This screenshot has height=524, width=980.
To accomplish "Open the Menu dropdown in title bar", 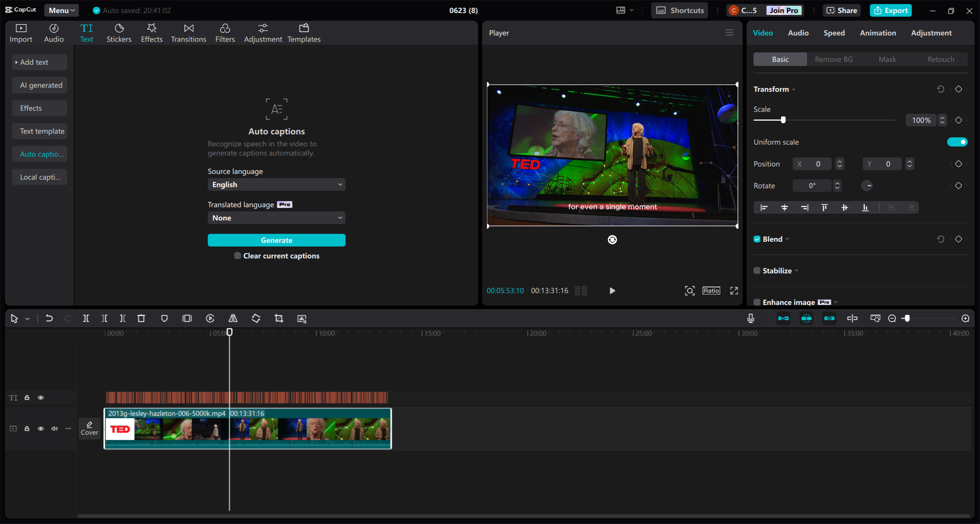I will click(61, 10).
